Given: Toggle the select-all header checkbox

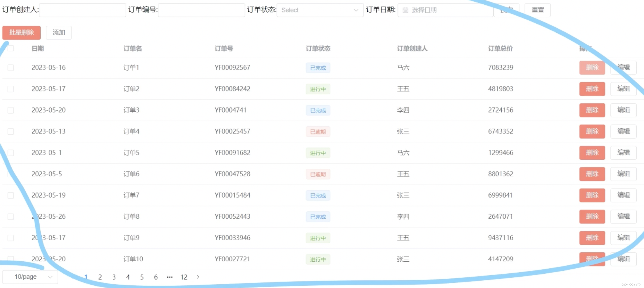Looking at the screenshot, I should [x=10, y=48].
